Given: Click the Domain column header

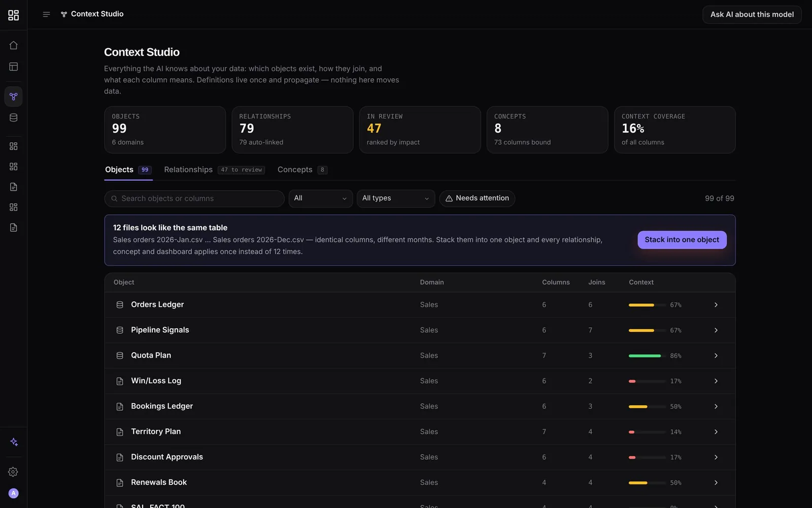Looking at the screenshot, I should click(x=432, y=282).
